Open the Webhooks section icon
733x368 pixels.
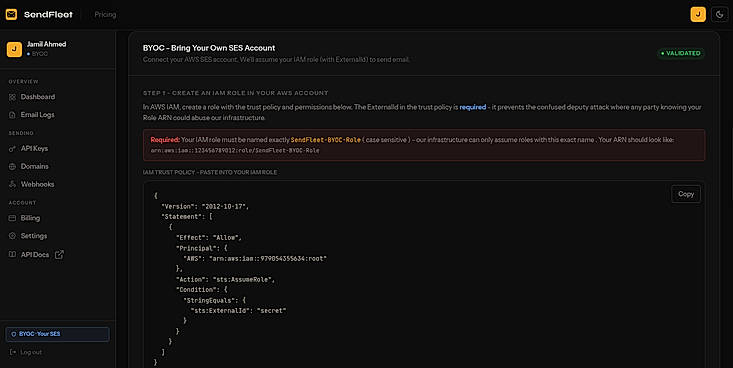point(12,184)
